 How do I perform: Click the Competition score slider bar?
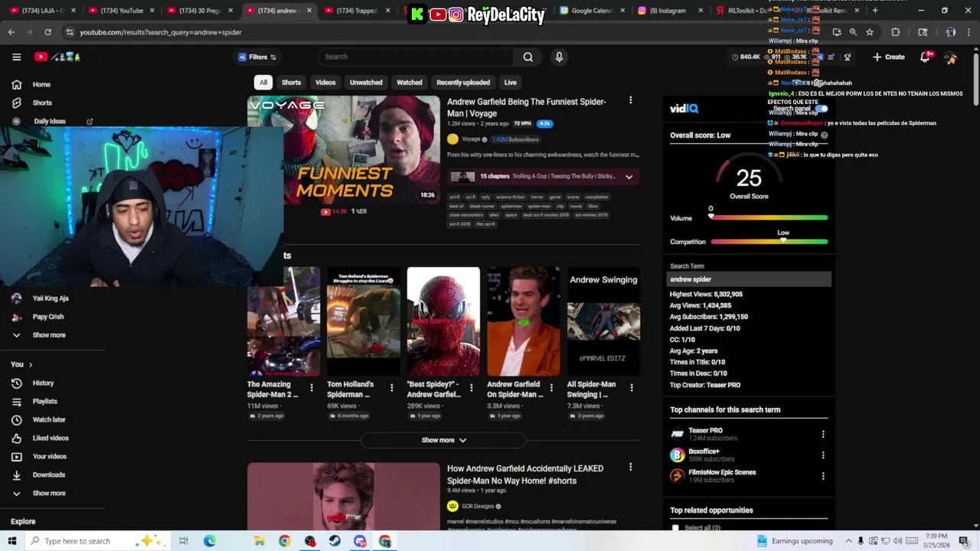(x=769, y=242)
